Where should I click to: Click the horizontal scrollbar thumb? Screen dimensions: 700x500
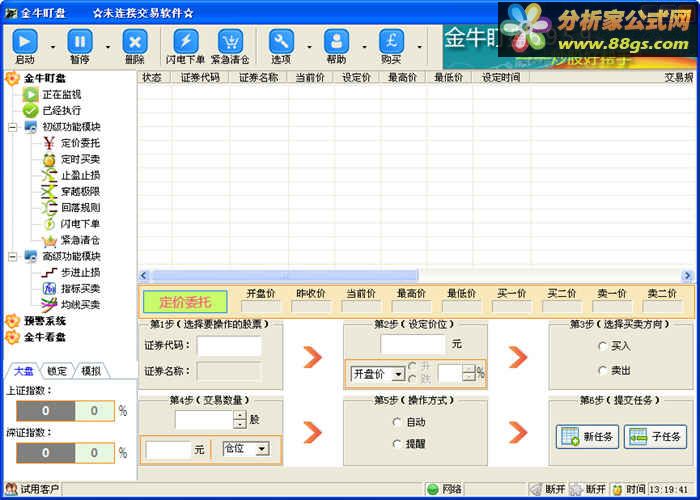tap(284, 275)
